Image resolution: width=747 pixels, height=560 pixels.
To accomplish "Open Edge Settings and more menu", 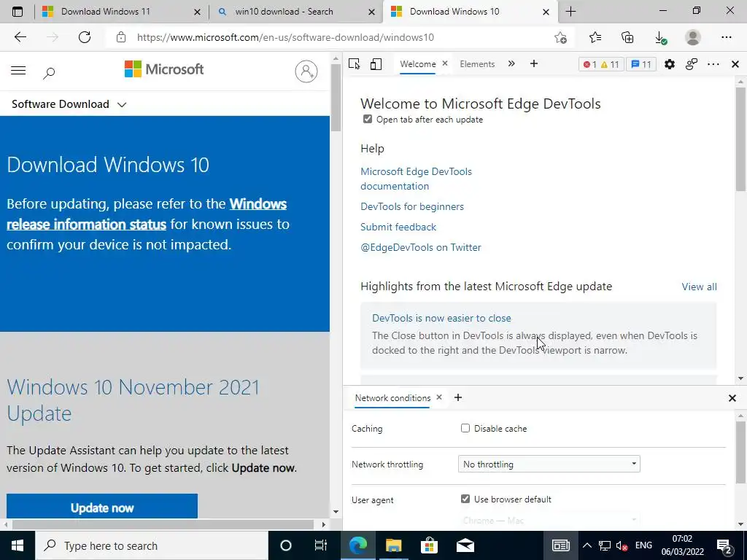I will (x=726, y=37).
